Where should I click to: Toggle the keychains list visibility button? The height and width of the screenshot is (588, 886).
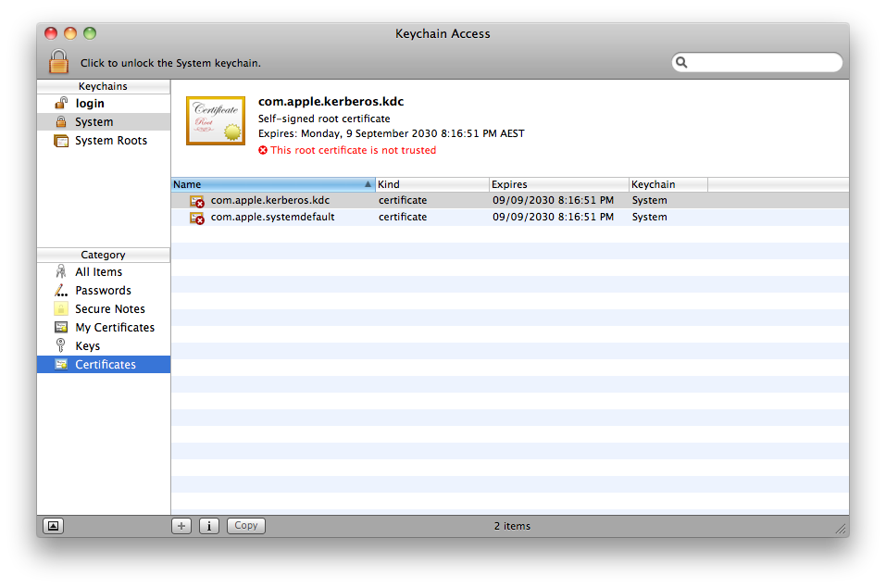[53, 526]
